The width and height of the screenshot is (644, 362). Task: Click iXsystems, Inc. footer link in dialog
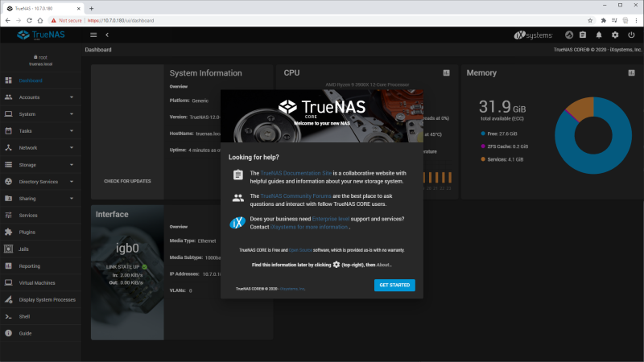click(x=292, y=289)
